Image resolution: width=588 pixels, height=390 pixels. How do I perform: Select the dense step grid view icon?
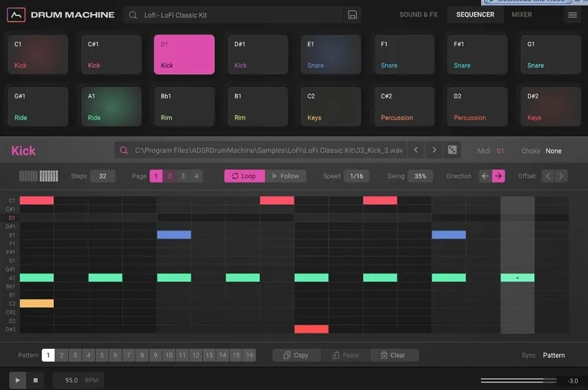pos(49,176)
